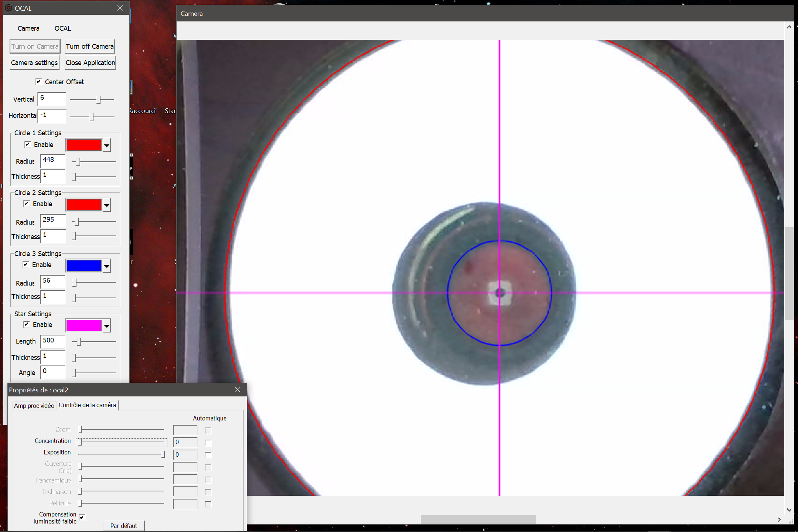The image size is (798, 532).
Task: Click the Turn off Camera button
Action: pos(90,47)
